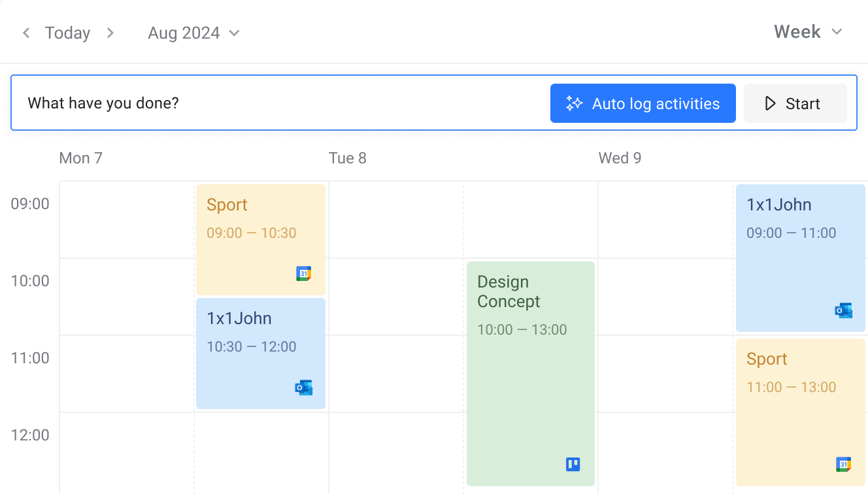The width and height of the screenshot is (868, 494).
Task: Open the green Design Concept event
Action: [x=530, y=372]
